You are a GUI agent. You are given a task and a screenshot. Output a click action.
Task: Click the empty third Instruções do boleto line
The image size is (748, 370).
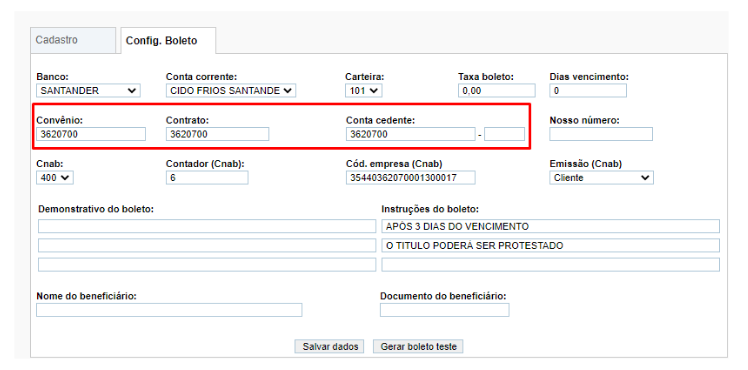coord(551,265)
